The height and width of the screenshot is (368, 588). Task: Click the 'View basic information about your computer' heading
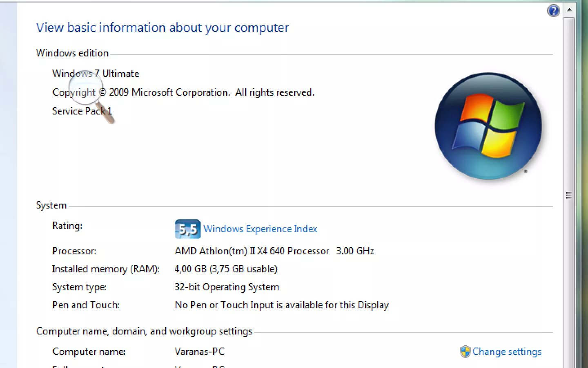click(x=162, y=27)
